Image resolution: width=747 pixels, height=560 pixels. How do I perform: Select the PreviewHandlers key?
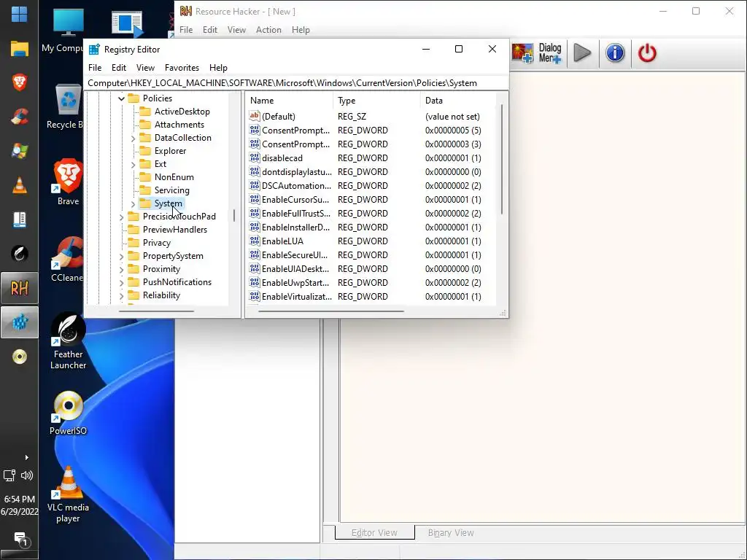coord(175,230)
